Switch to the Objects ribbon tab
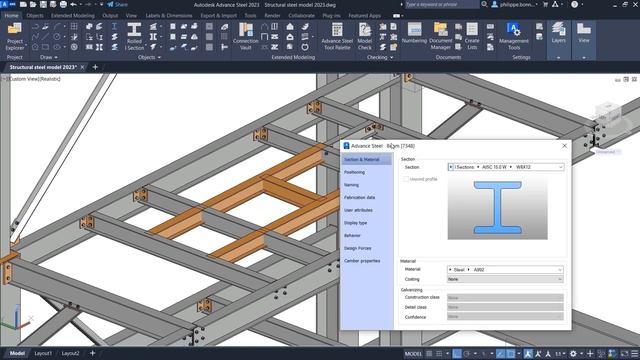Screen dimensions: 640x360 pyautogui.click(x=35, y=16)
